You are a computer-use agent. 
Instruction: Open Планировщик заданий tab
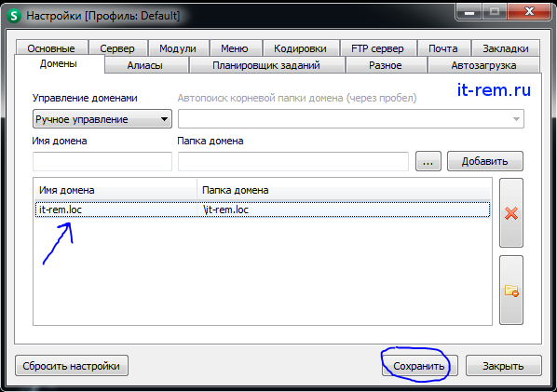(266, 65)
